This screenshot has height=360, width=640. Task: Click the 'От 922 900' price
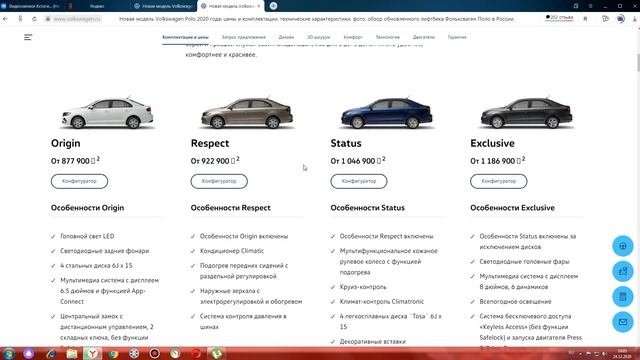pyautogui.click(x=215, y=161)
